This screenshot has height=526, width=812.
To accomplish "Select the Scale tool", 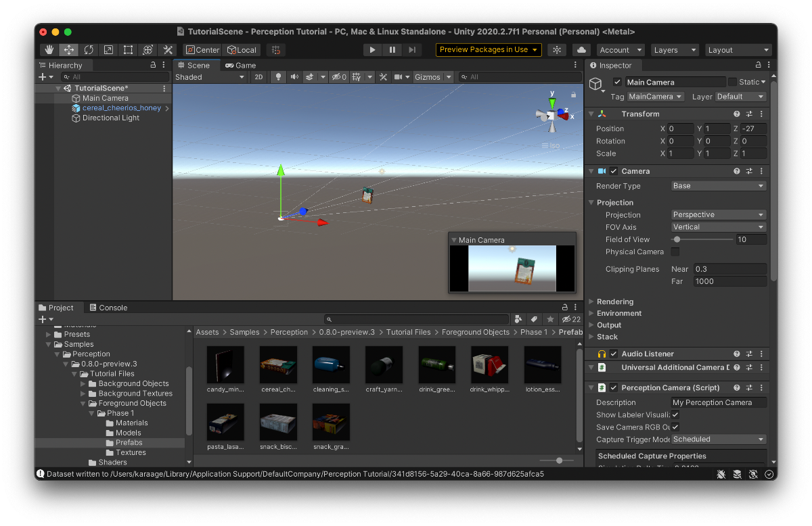I will 108,50.
